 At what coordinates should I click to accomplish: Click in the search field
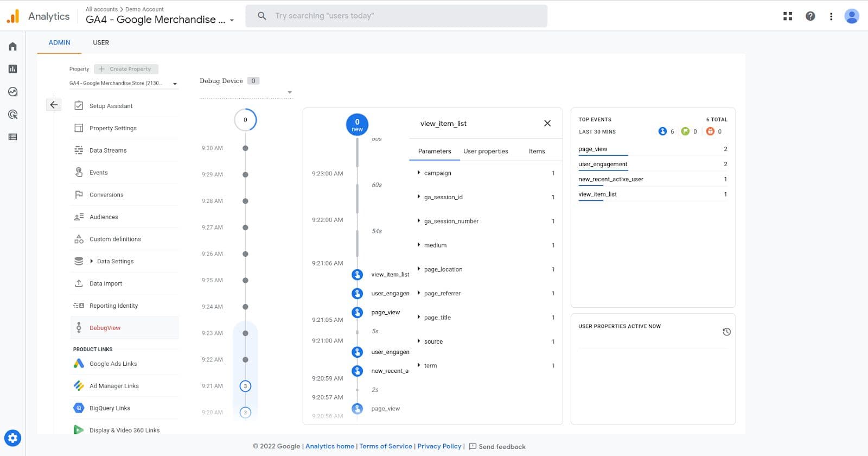pyautogui.click(x=396, y=16)
